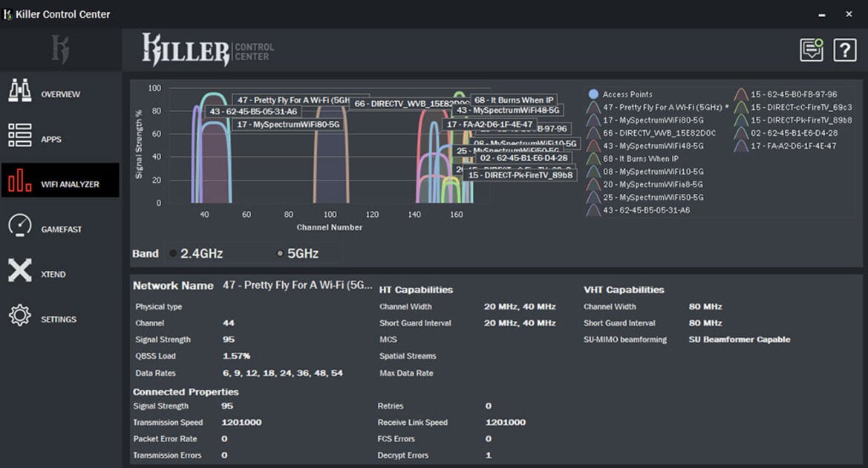Open the help question mark icon
Screen dimensions: 868x468
coord(845,51)
